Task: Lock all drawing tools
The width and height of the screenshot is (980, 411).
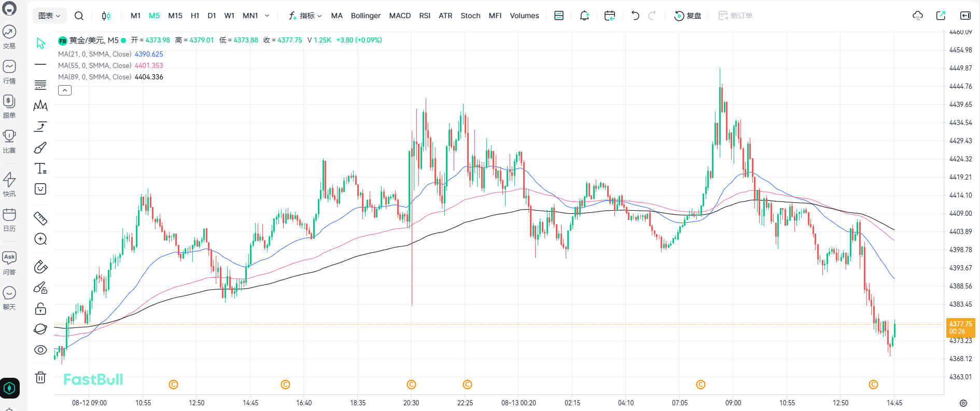Action: pos(40,309)
